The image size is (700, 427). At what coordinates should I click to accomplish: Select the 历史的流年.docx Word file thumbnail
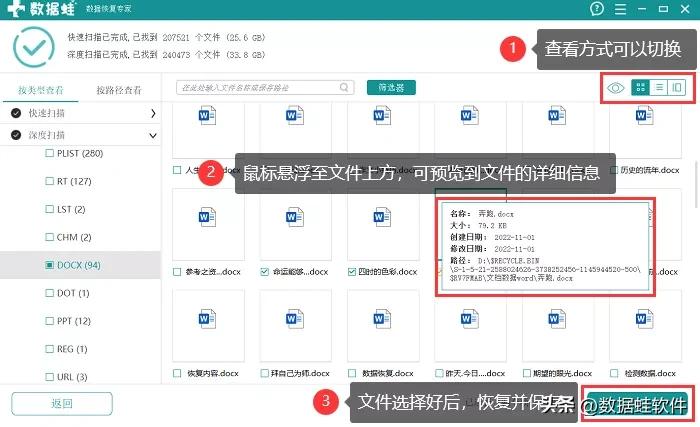click(x=646, y=130)
